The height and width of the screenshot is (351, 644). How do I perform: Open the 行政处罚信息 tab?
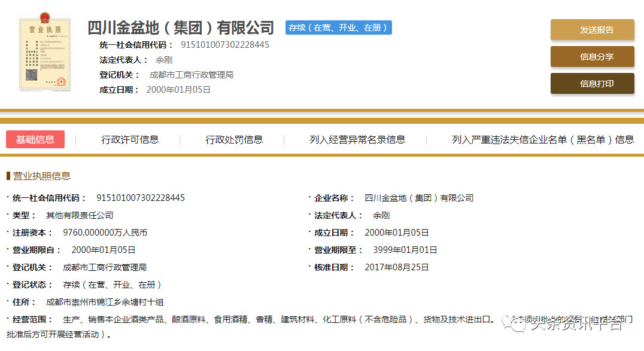234,139
